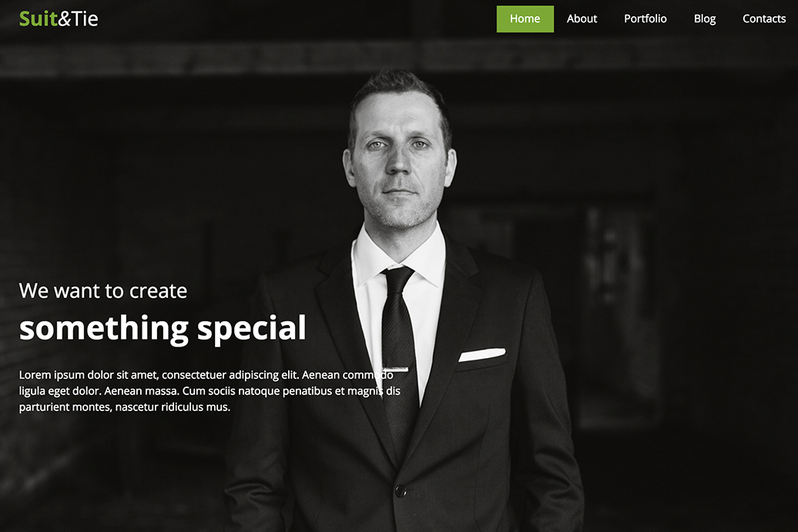
Task: Click the Suit&Tie logo
Action: pos(59,18)
